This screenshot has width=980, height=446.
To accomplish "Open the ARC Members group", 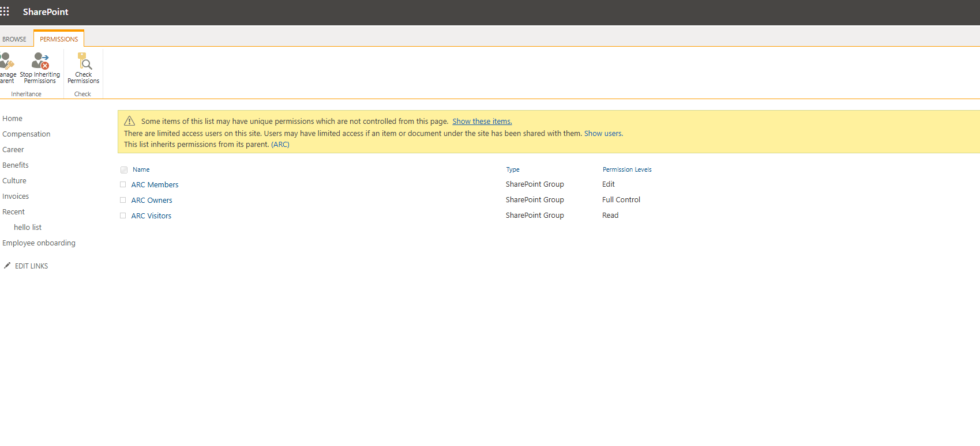I will pyautogui.click(x=155, y=185).
